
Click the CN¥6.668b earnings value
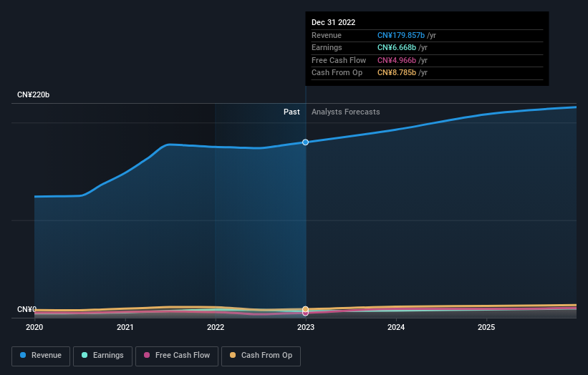point(397,47)
